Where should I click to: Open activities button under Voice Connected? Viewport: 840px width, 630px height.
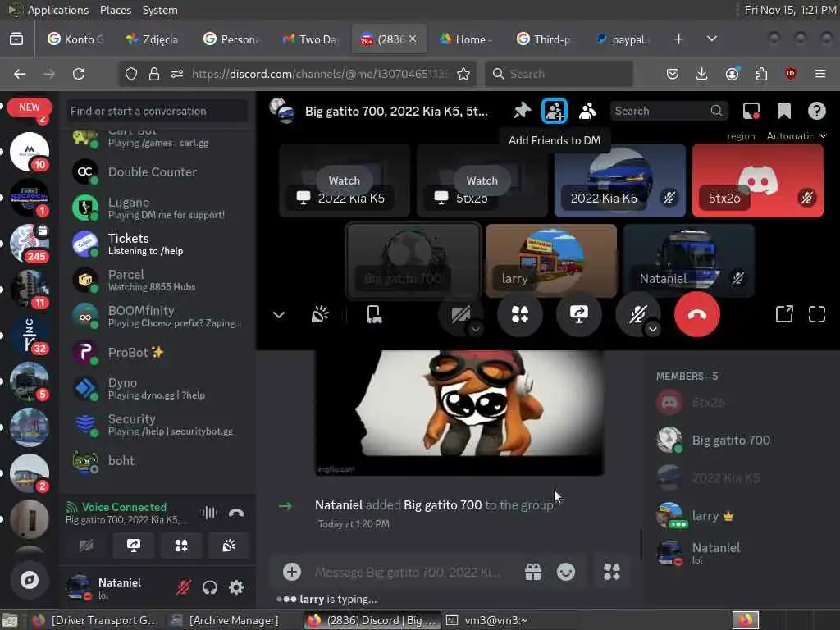pyautogui.click(x=181, y=546)
